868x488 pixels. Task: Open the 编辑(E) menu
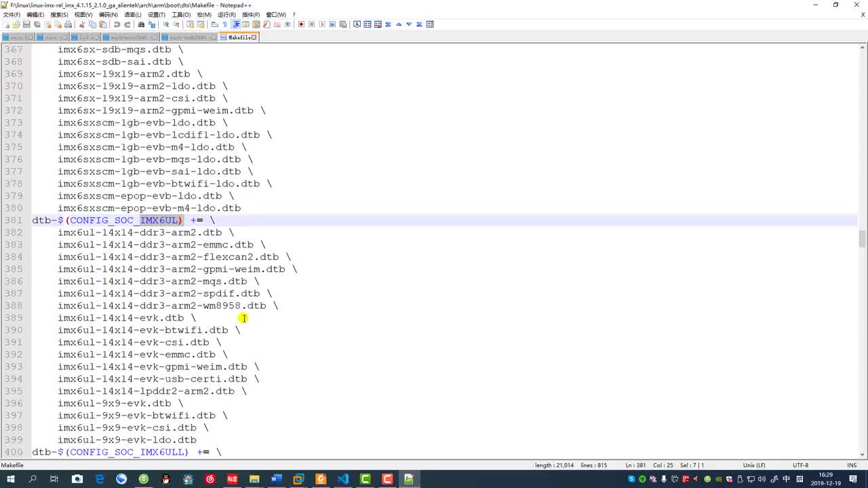(x=35, y=14)
